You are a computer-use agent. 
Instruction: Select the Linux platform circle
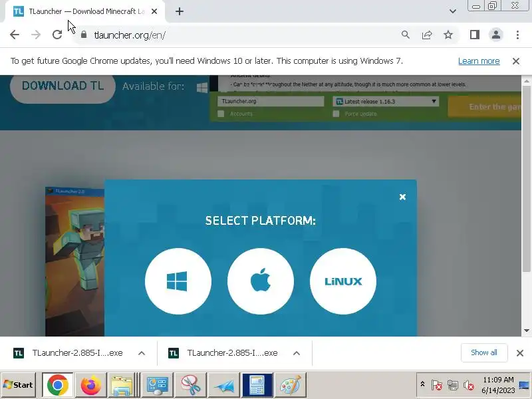343,281
